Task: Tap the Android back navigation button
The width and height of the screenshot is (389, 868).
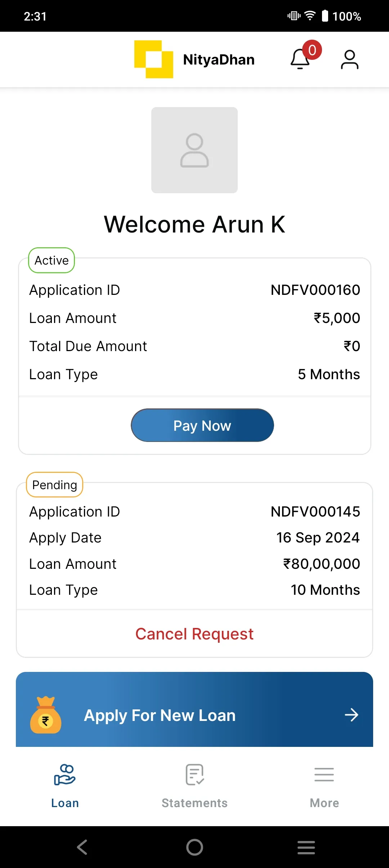Action: tap(82, 847)
